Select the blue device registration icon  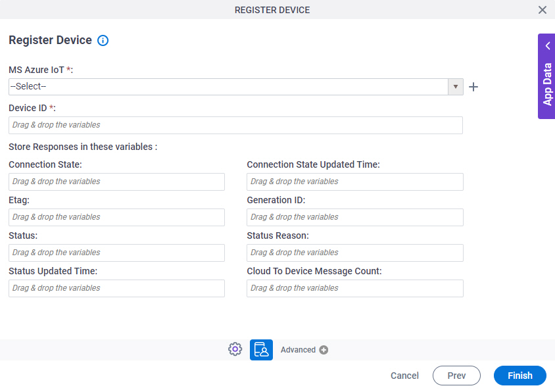click(x=260, y=349)
